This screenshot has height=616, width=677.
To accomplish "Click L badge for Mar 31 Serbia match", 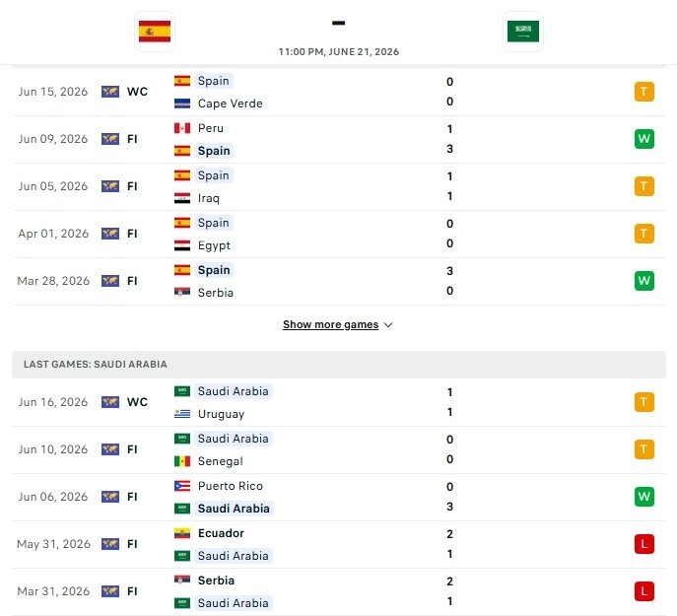I will point(644,591).
